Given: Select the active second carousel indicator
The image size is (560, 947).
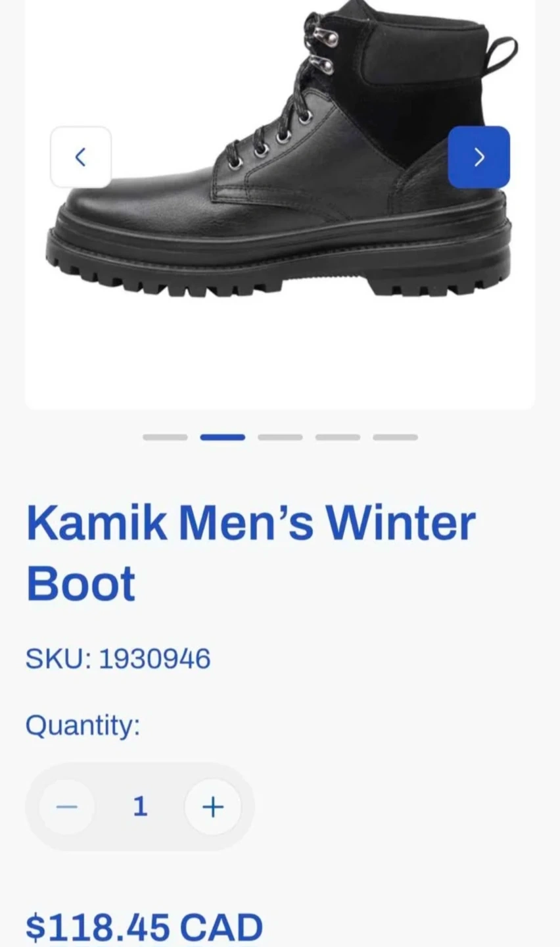Looking at the screenshot, I should coord(223,437).
